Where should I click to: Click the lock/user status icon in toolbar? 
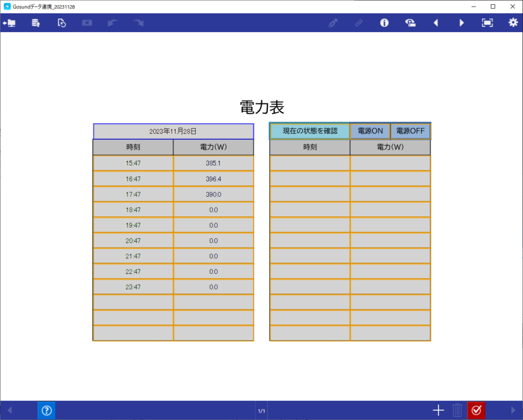tap(410, 23)
